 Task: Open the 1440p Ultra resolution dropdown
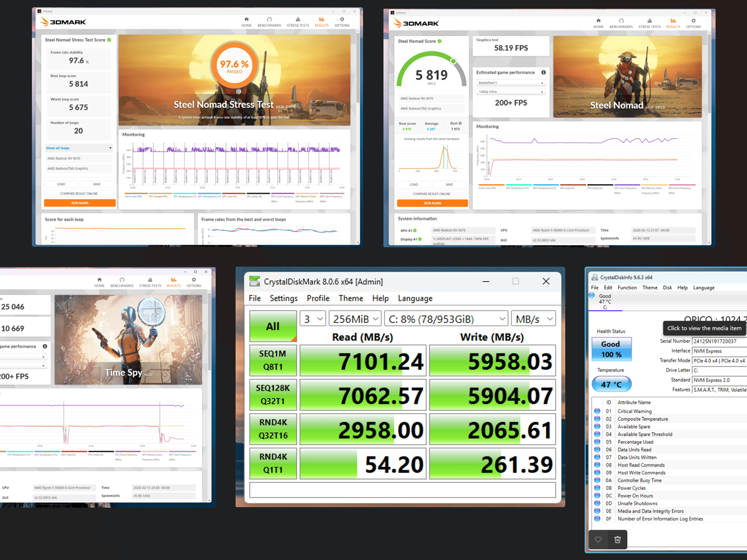511,92
